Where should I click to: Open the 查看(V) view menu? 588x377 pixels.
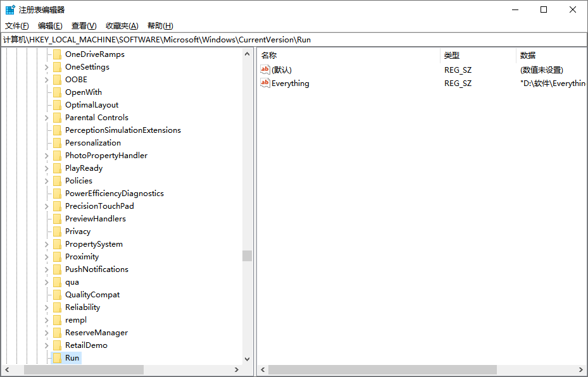pyautogui.click(x=84, y=26)
